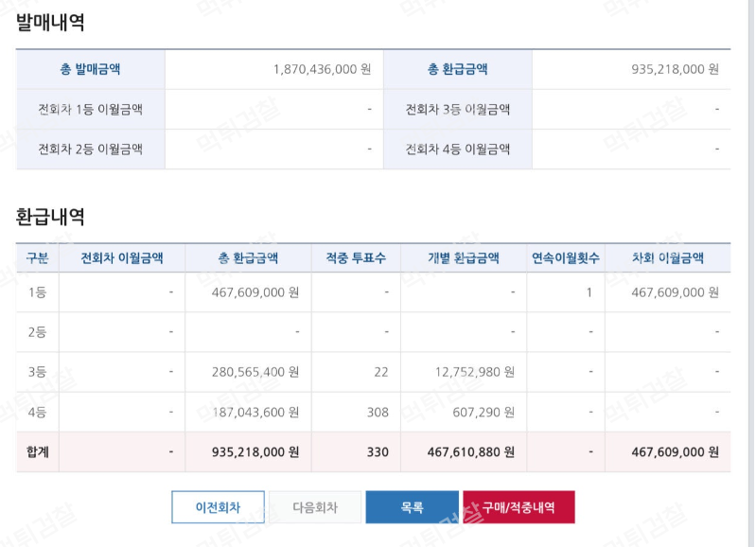The height and width of the screenshot is (547, 756).
Task: Click the 전회차 1등 이월금액 label
Action: [90, 110]
